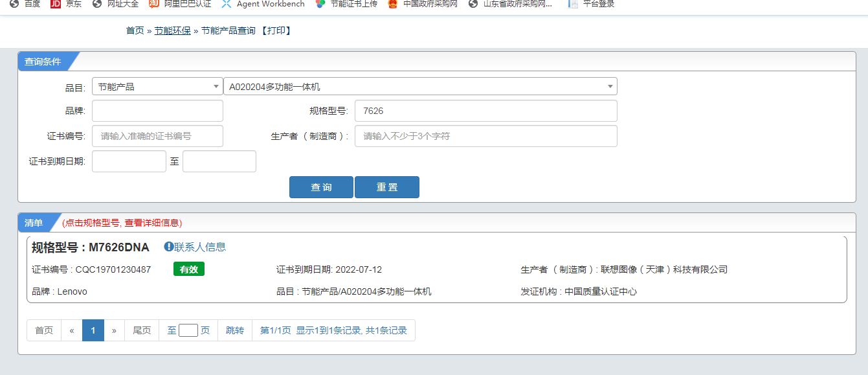Open the A020204多功能一体机 dropdown
Image resolution: width=868 pixels, height=375 pixels.
coord(420,86)
